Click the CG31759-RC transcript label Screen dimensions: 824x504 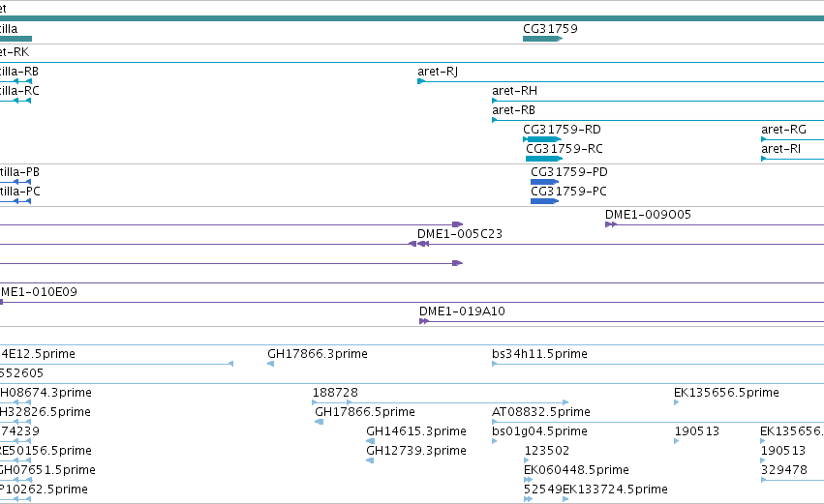tap(565, 149)
